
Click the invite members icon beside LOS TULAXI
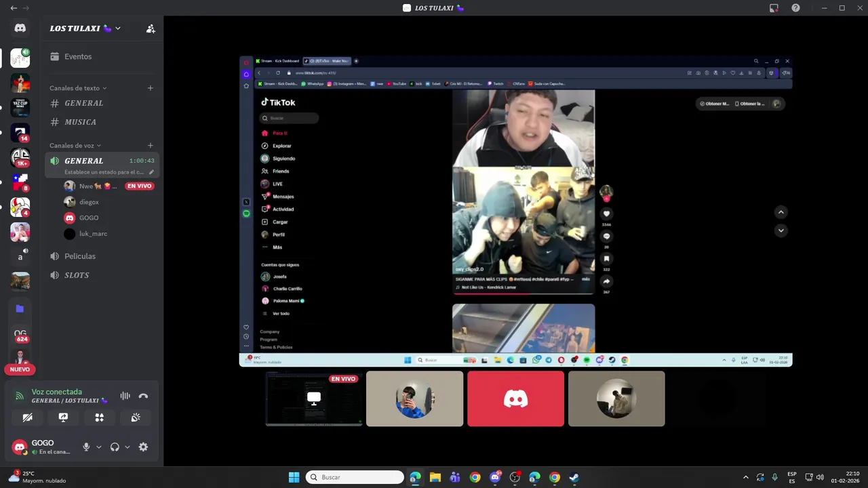(x=151, y=28)
